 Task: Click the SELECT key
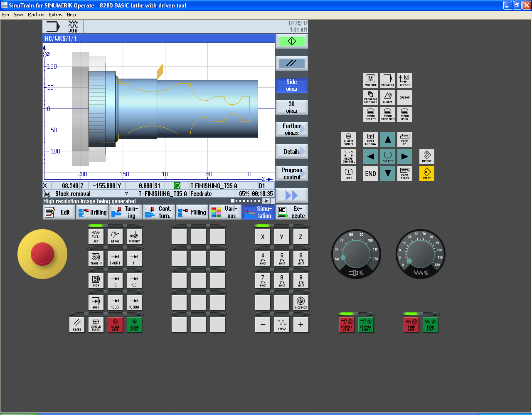coord(388,156)
